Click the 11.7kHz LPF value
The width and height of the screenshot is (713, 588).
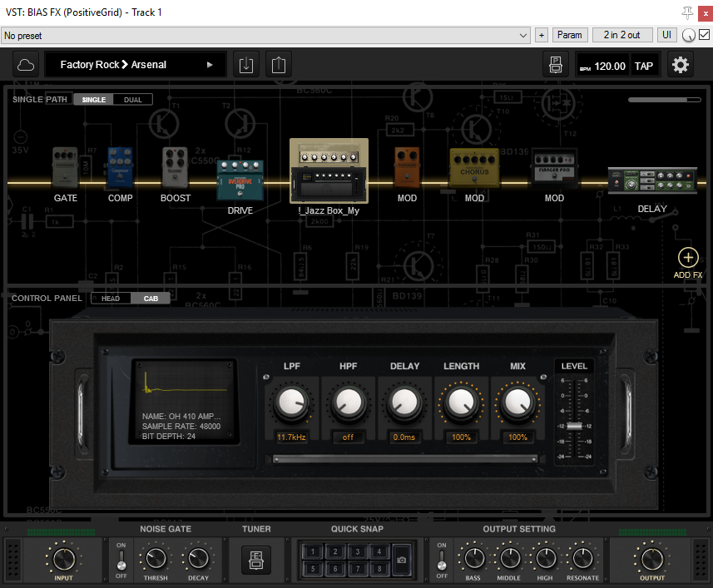point(291,437)
